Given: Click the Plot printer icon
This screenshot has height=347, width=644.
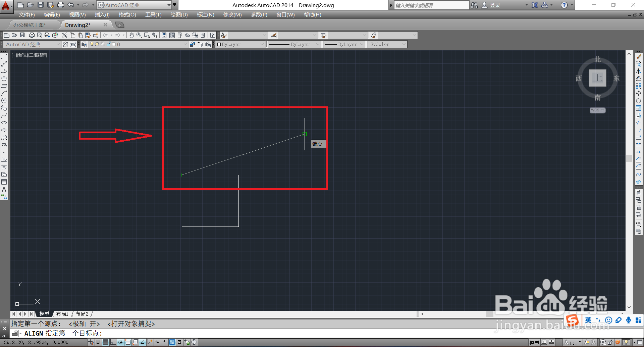Looking at the screenshot, I should pyautogui.click(x=32, y=35).
